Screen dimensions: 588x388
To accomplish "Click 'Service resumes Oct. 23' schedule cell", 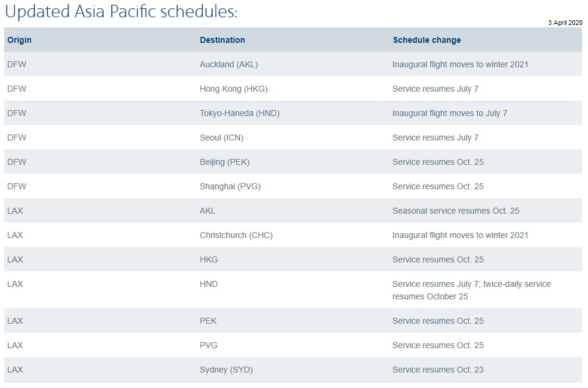I will coord(438,370).
